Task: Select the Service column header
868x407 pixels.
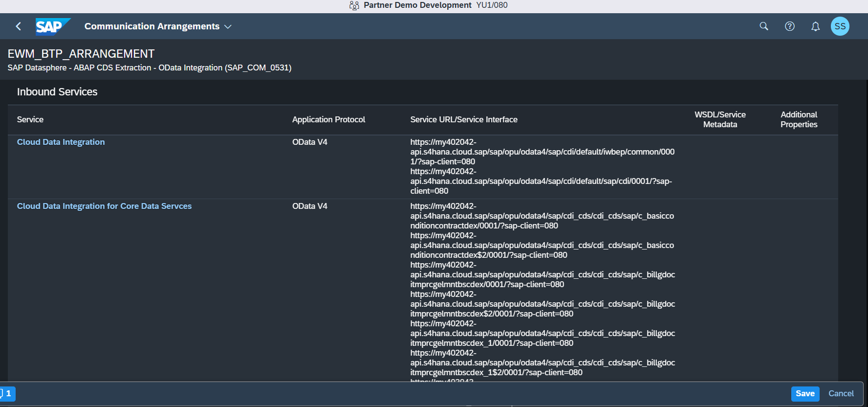Action: [x=30, y=119]
